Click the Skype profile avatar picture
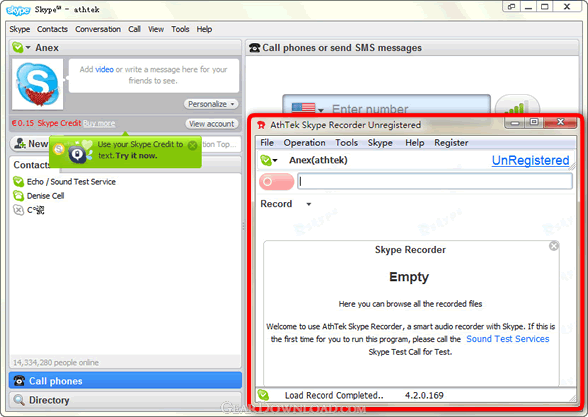This screenshot has height=417, width=588. (38, 84)
